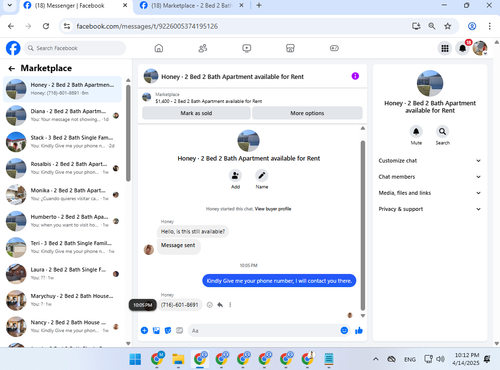500x370 pixels.
Task: Click the Mark as sold button
Action: tap(196, 113)
